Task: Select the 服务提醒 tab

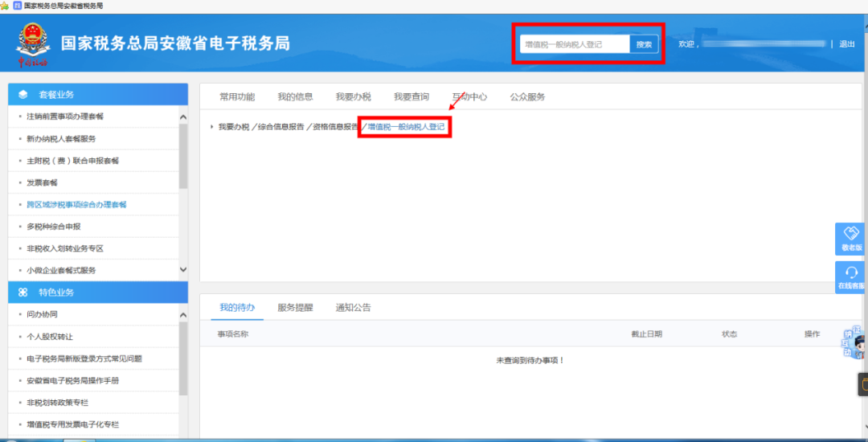Action: (295, 308)
